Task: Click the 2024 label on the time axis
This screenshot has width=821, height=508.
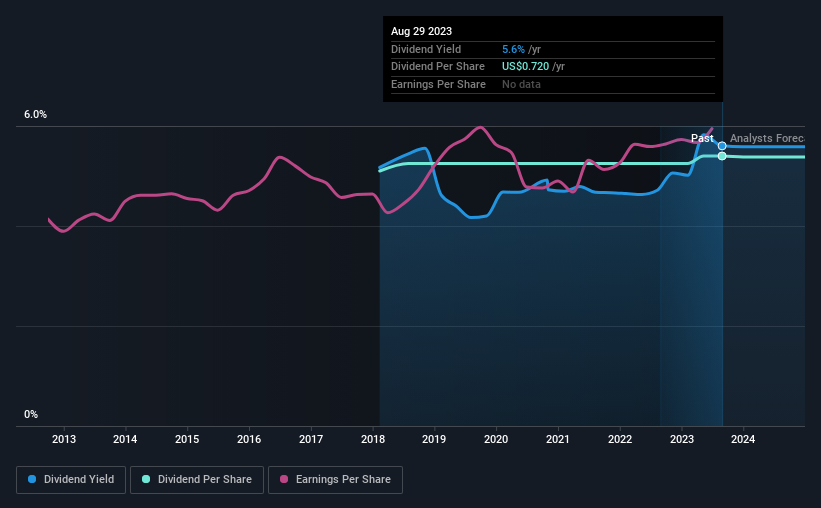Action: 743,439
